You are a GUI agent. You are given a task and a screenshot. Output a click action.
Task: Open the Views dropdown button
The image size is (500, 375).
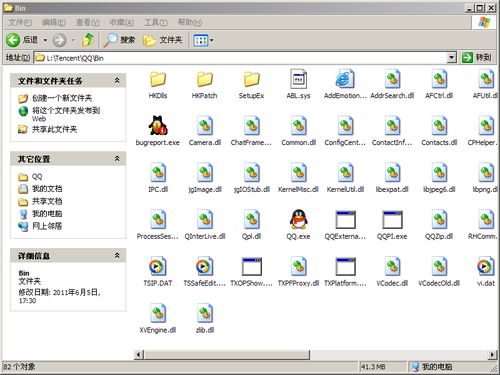(203, 41)
